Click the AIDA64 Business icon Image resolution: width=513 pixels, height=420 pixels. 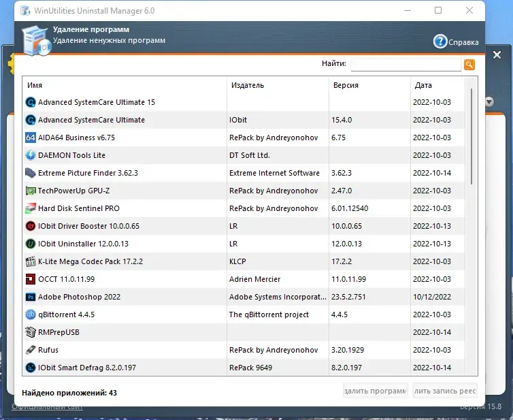click(x=31, y=138)
